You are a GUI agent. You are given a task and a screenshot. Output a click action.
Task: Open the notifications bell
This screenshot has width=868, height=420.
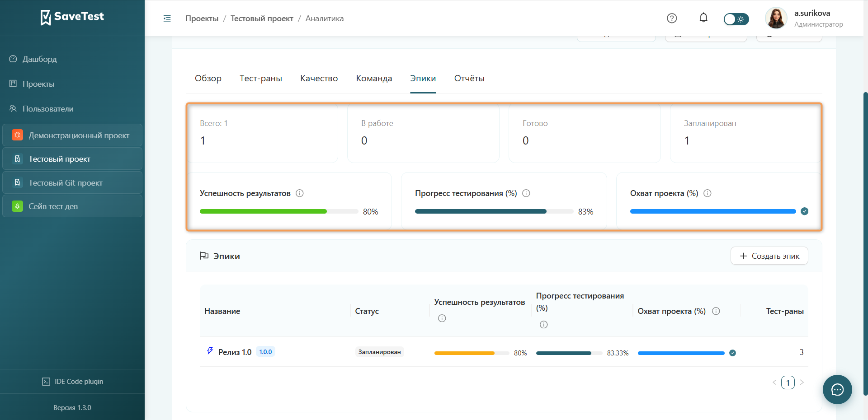point(703,18)
